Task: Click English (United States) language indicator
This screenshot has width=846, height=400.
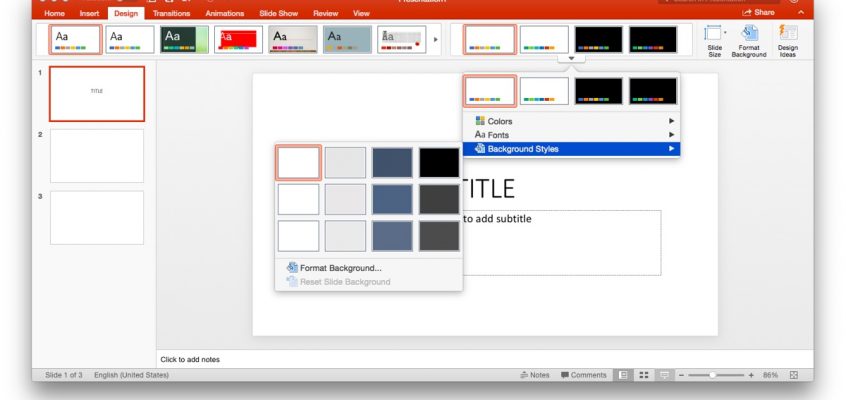Action: pos(131,375)
